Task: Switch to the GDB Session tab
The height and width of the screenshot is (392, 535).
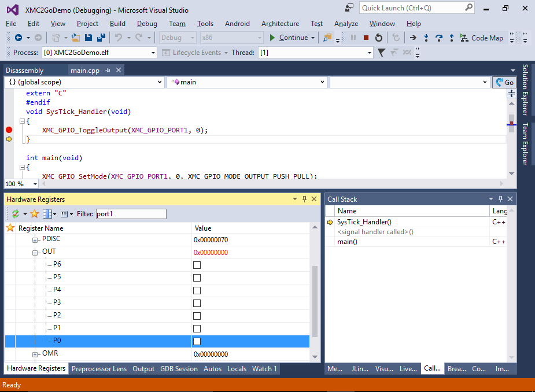Action: point(179,369)
